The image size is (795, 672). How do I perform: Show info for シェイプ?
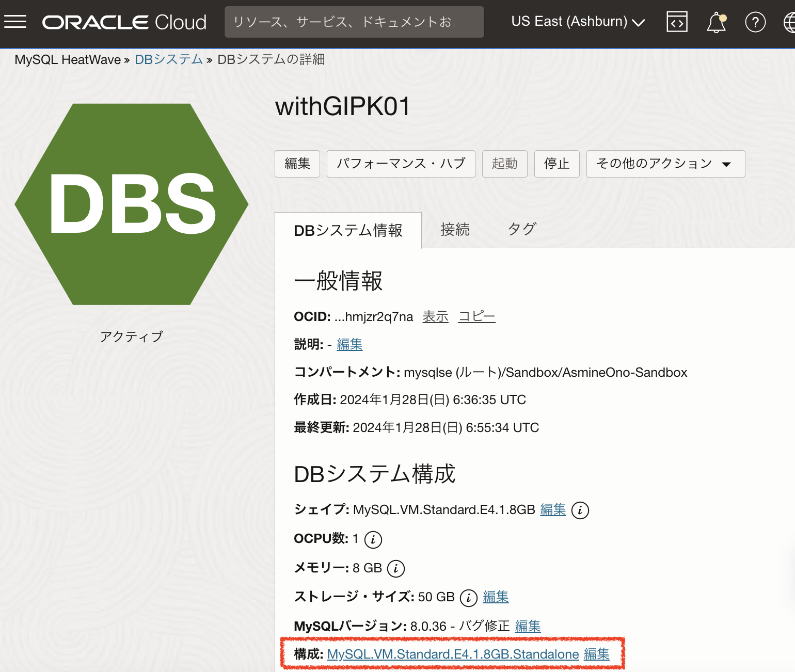pyautogui.click(x=580, y=510)
